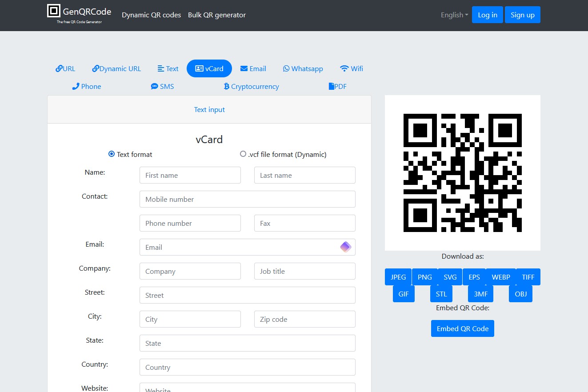Screen dimensions: 588x392
Task: Click the generated QR code image
Action: coord(463,173)
